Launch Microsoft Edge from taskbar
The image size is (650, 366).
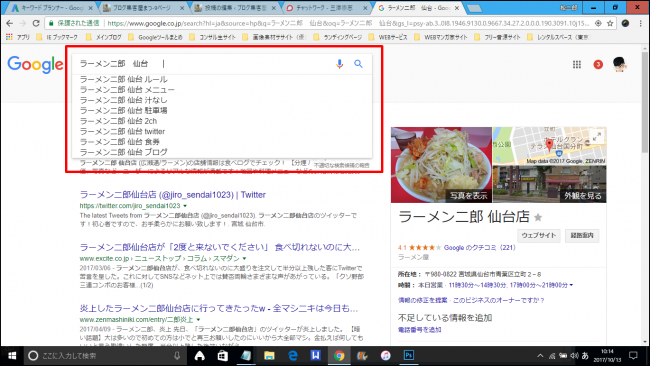293,356
